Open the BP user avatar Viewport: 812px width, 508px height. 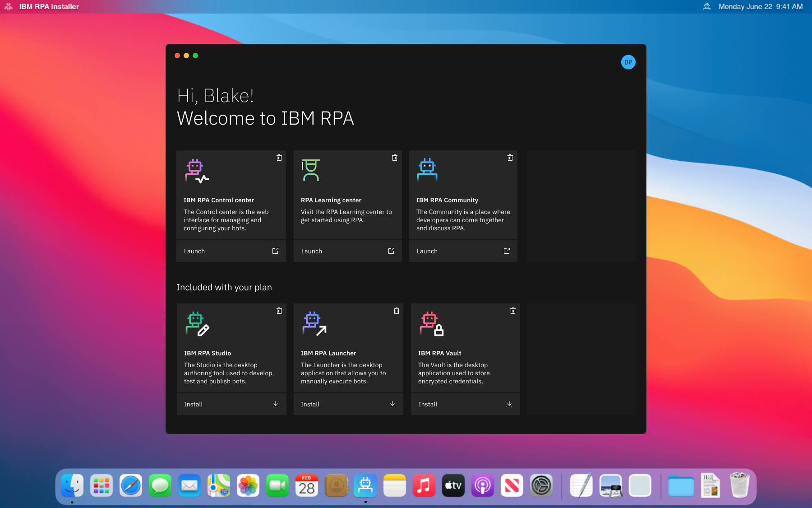point(628,62)
